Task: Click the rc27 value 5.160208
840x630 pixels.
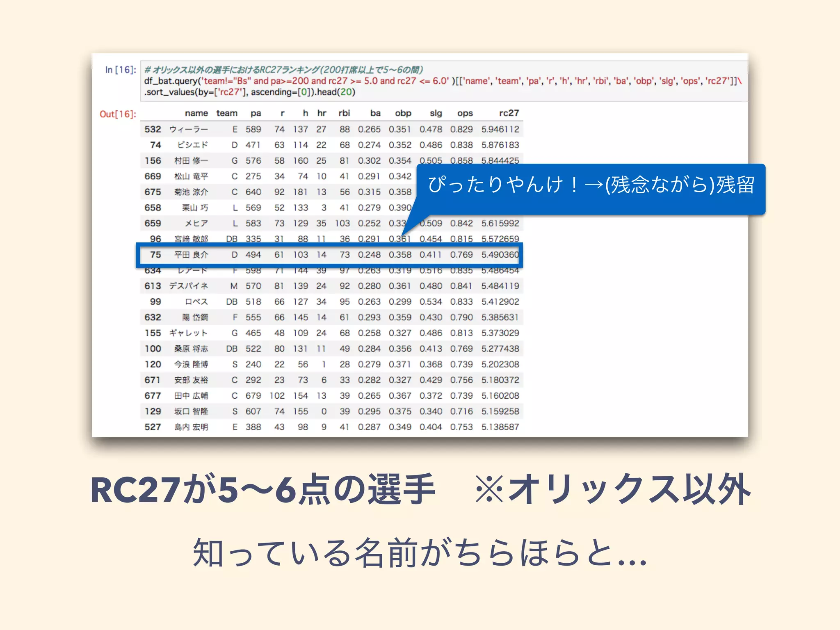Action: pos(500,396)
